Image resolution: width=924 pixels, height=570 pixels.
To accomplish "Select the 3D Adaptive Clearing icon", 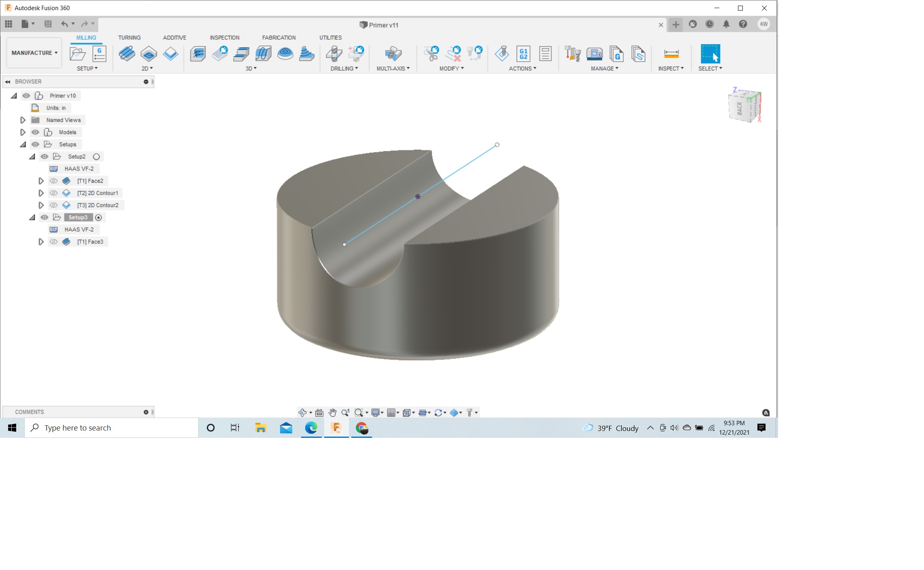I will pos(198,54).
